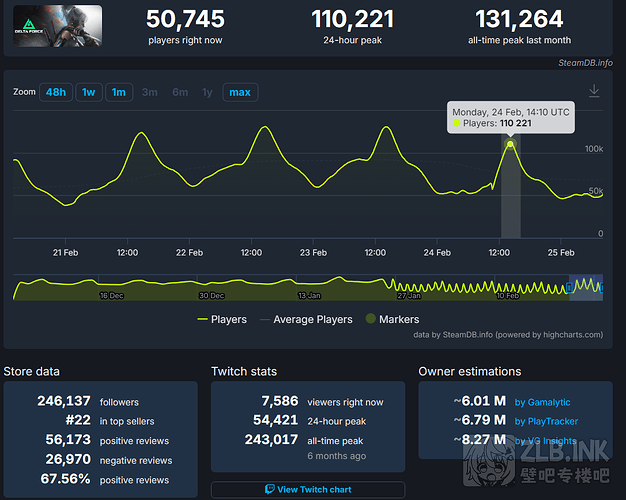Click the 16 Dec area in the navigator timeline
This screenshot has width=626, height=500.
112,294
